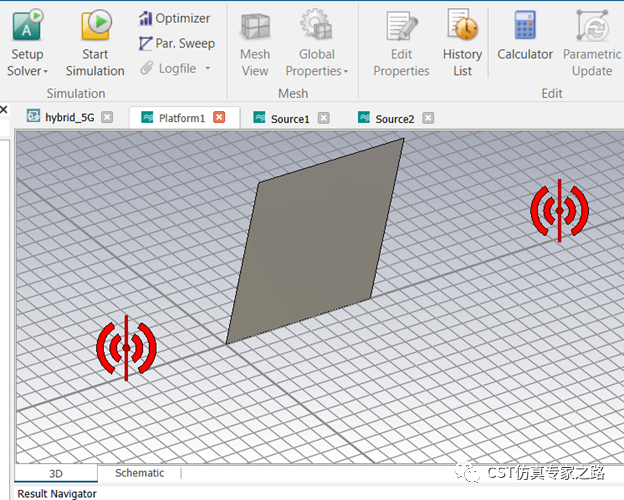Click the Result Navigator panel title
624x500 pixels.
point(57,494)
